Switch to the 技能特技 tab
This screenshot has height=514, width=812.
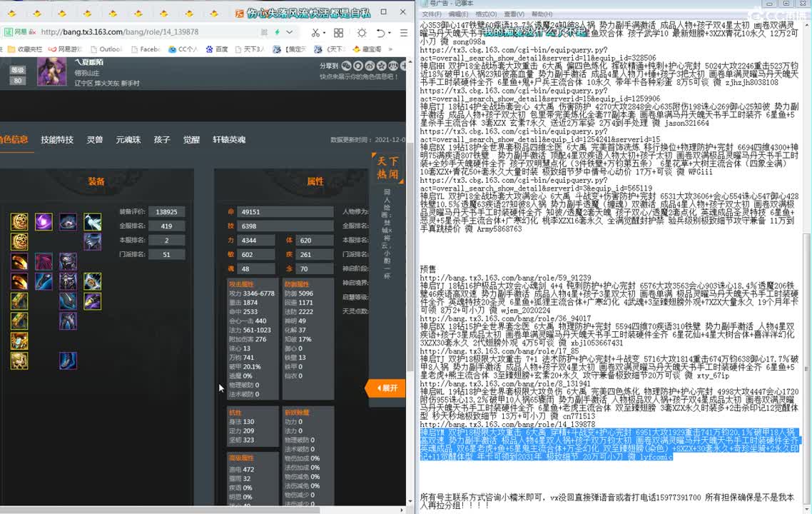[x=57, y=140]
